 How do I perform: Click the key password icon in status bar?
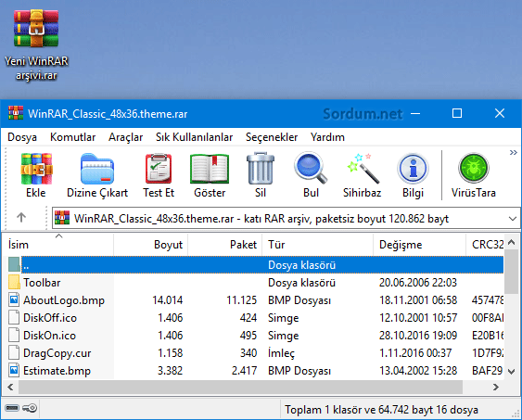30,408
